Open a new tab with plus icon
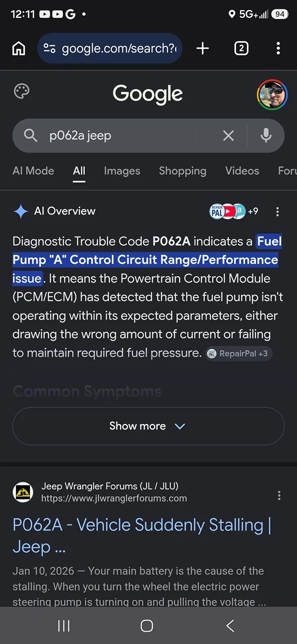 [x=202, y=48]
